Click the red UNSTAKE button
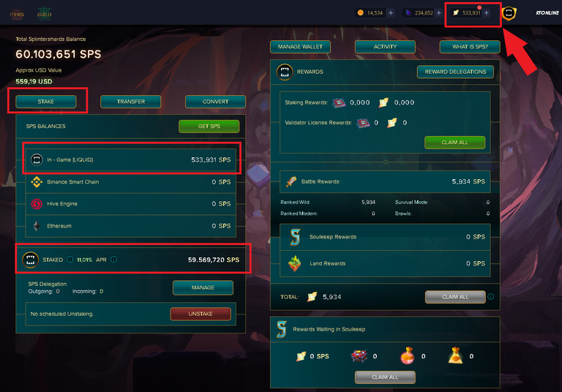The image size is (562, 392). (x=201, y=314)
